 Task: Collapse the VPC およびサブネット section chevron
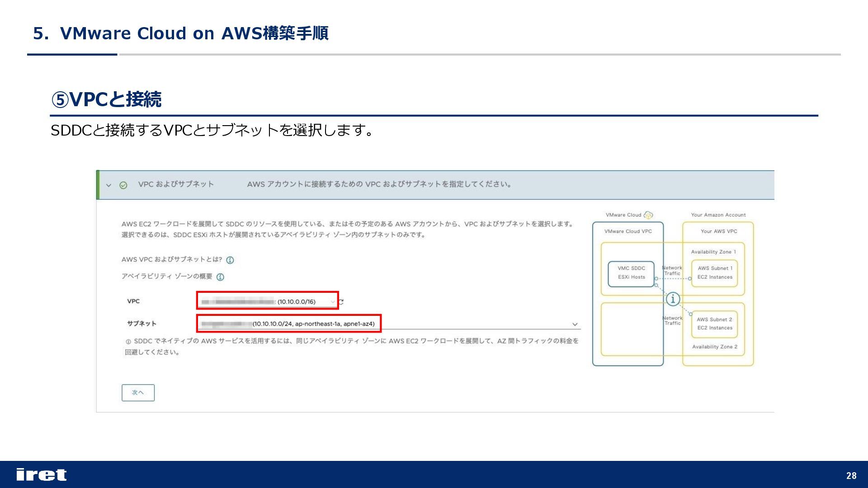pos(108,185)
